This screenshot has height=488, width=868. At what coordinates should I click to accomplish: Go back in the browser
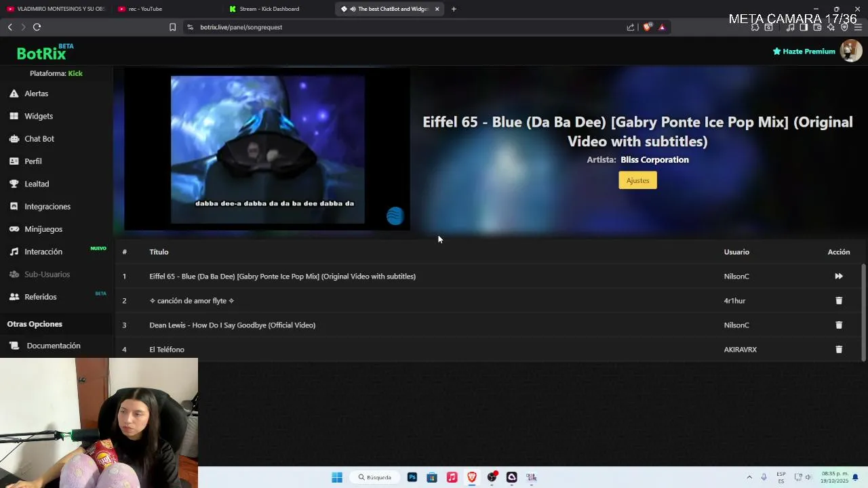point(9,27)
